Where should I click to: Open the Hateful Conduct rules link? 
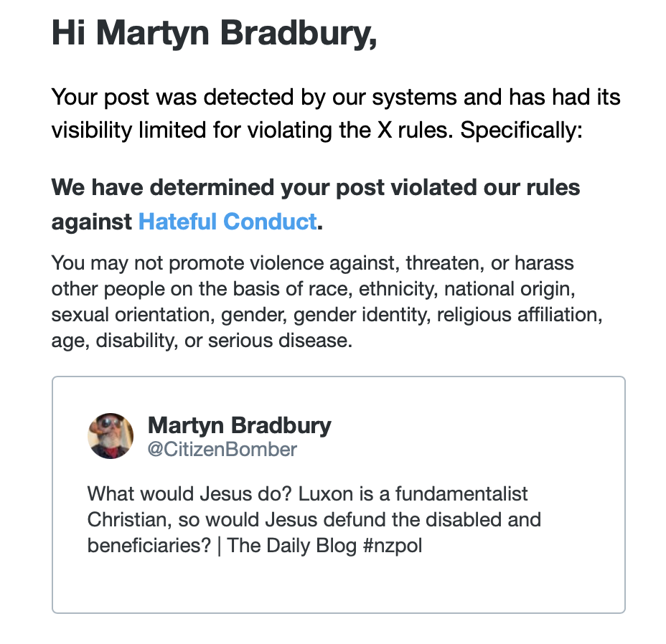(x=227, y=221)
